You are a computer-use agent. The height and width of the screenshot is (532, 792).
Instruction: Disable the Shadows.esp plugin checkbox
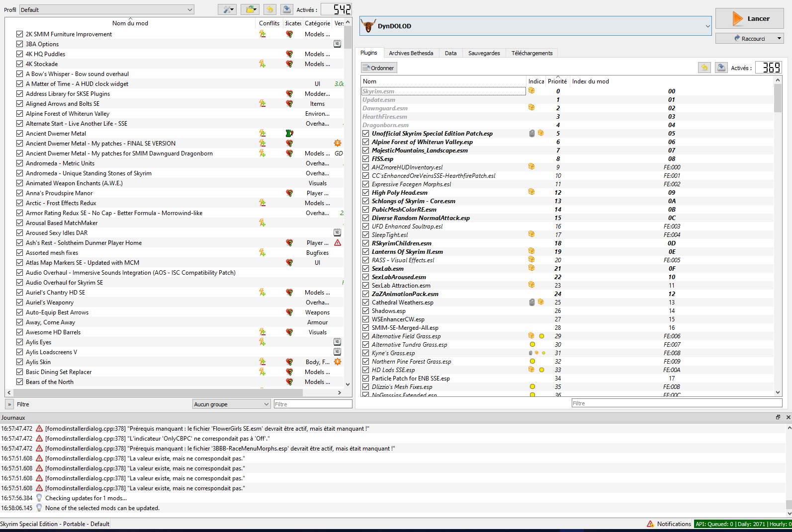tap(366, 311)
